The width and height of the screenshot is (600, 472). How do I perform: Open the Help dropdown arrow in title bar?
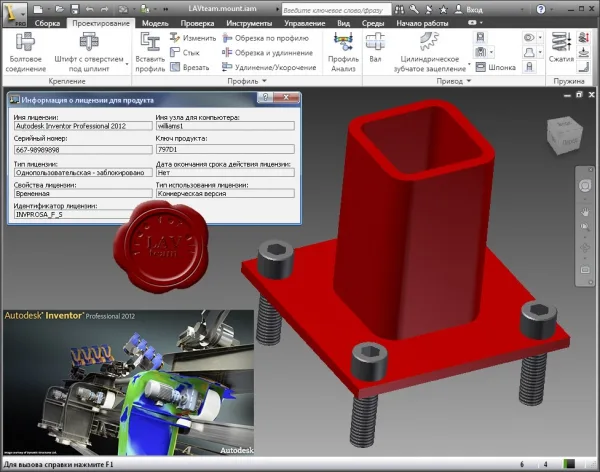coord(551,9)
